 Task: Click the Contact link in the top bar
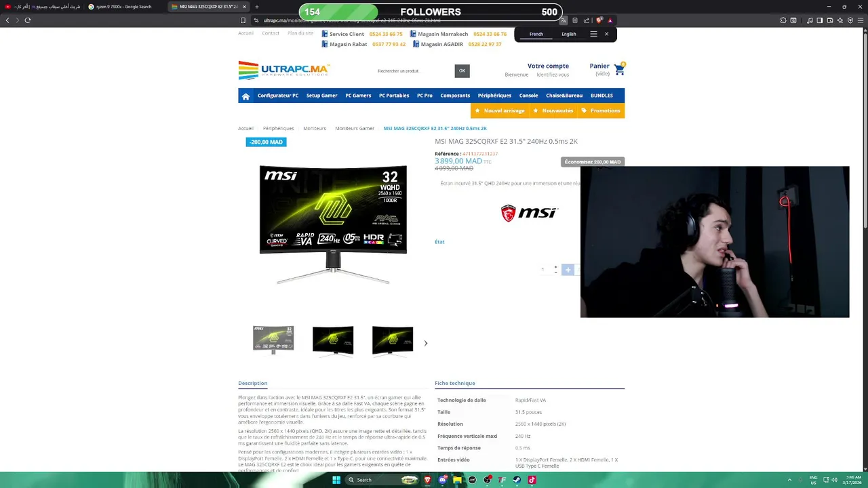(271, 33)
